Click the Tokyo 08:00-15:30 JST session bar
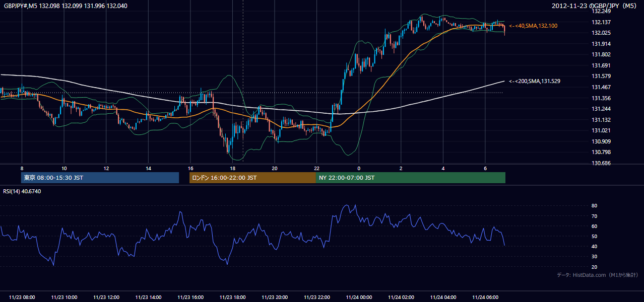The image size is (644, 302). click(100, 178)
